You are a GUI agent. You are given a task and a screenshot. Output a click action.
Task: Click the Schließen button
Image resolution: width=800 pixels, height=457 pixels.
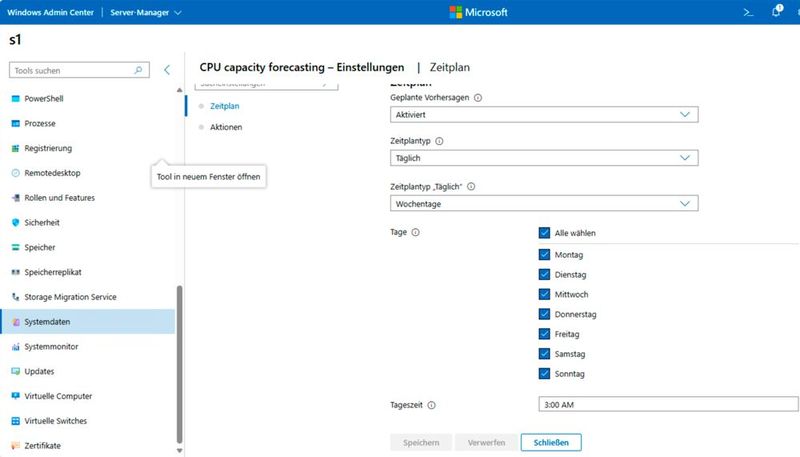click(x=551, y=443)
